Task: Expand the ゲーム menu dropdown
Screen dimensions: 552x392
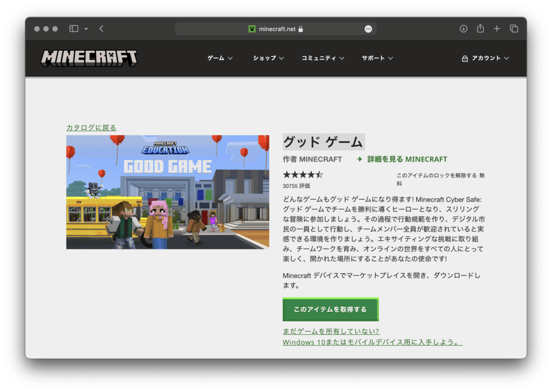Action: point(220,58)
